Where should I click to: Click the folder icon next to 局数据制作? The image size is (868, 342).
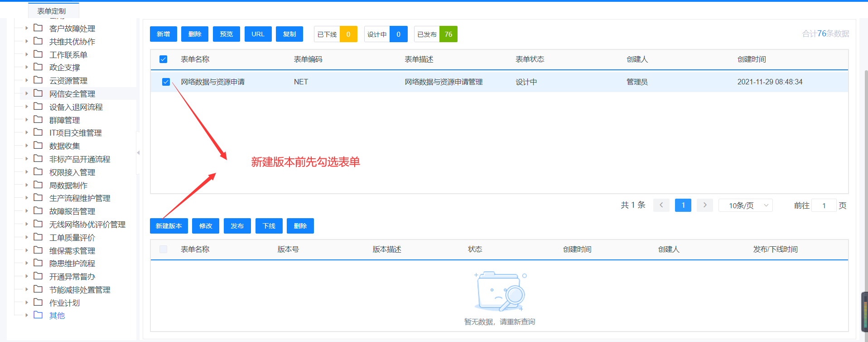coord(38,185)
